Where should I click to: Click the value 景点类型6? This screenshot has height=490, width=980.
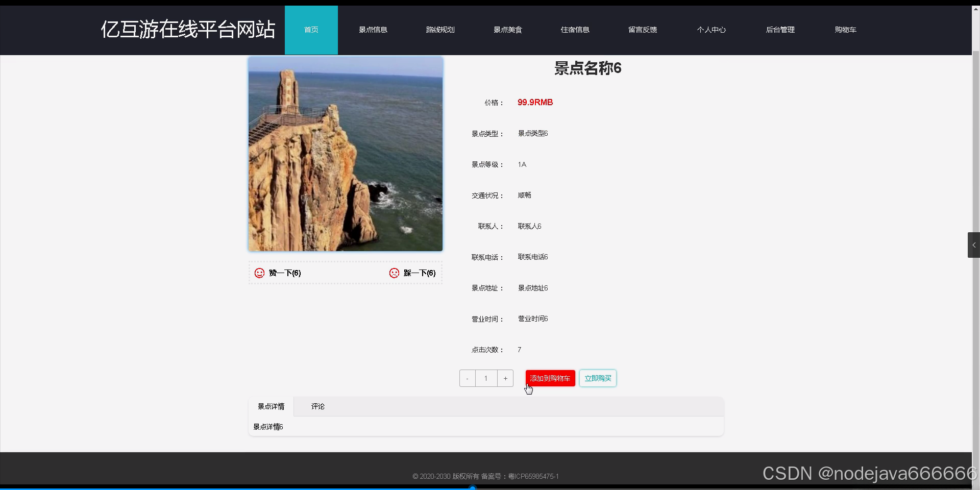coord(533,134)
